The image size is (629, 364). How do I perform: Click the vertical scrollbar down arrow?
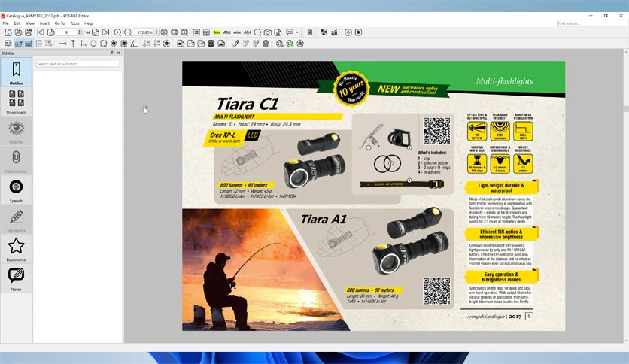coord(626,341)
